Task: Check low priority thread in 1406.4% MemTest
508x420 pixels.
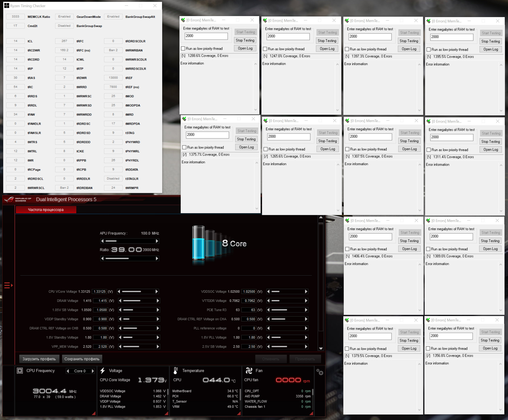Action: 347,249
